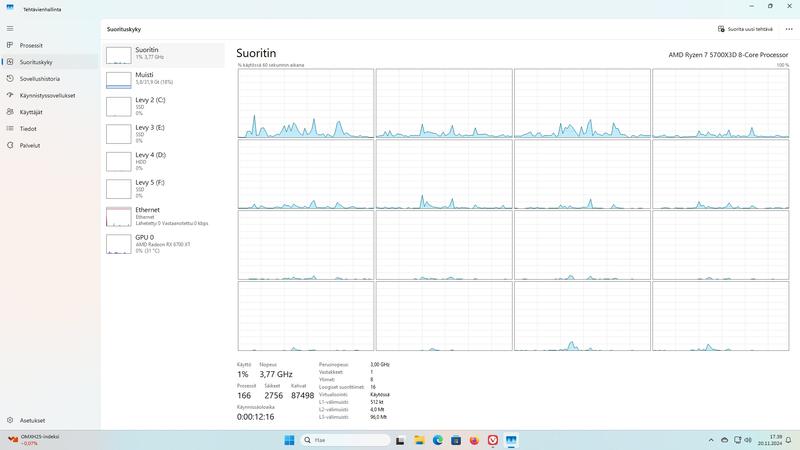Click the taskbar search box
The image size is (800, 450).
[345, 440]
